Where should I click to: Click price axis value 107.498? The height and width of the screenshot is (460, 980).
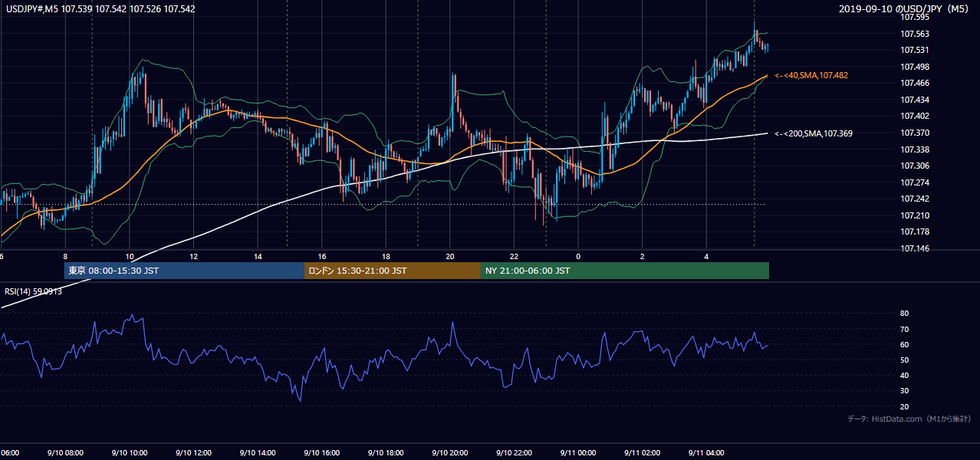pyautogui.click(x=913, y=67)
